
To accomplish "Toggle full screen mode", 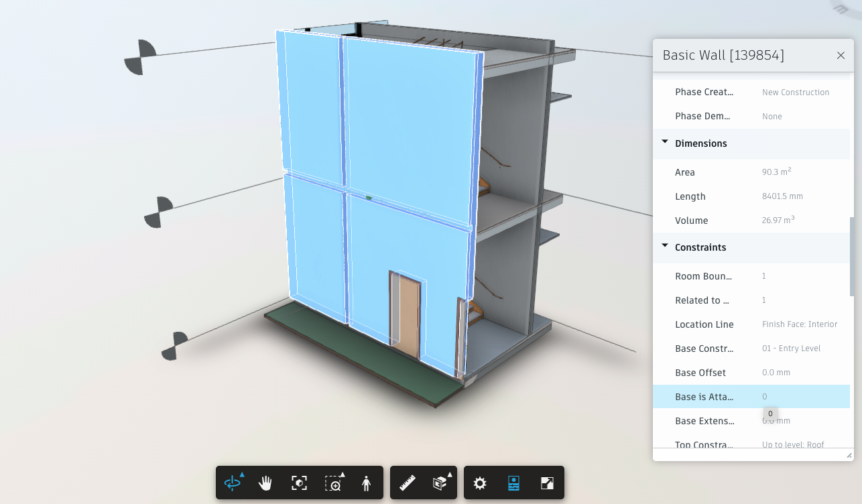I will pos(547,483).
